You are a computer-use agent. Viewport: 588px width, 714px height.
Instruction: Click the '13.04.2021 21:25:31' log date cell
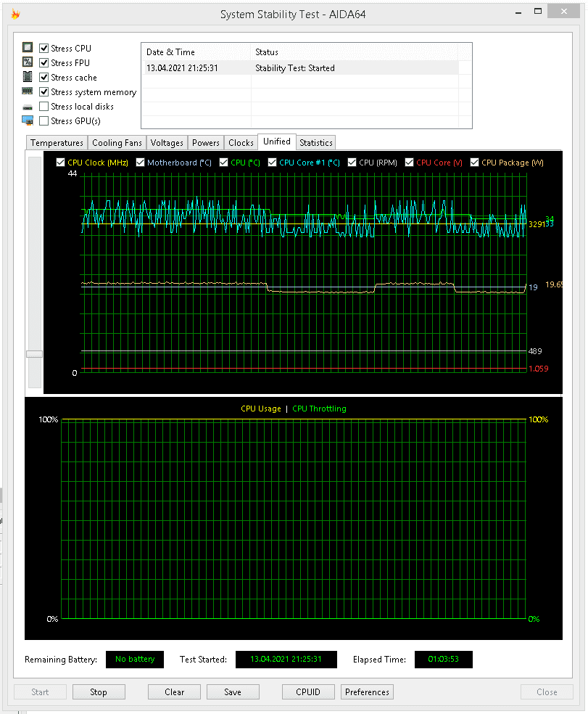[x=182, y=68]
